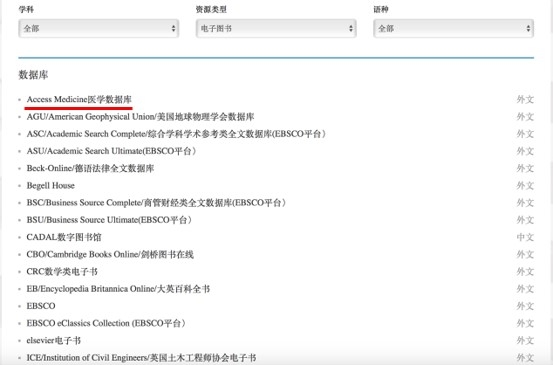Open BSU/Business Source Ultimate link
This screenshot has height=365, width=553.
click(109, 220)
